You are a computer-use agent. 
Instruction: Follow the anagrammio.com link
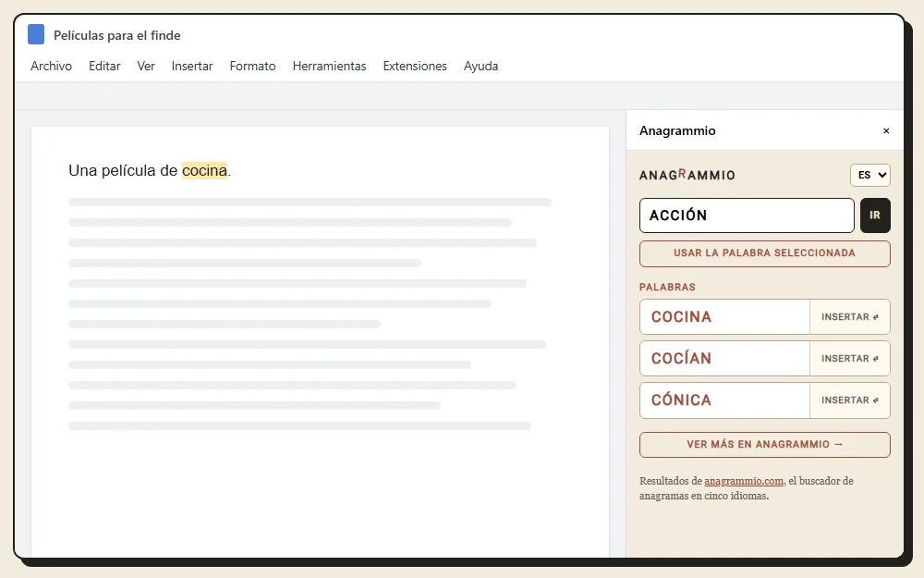pos(744,481)
